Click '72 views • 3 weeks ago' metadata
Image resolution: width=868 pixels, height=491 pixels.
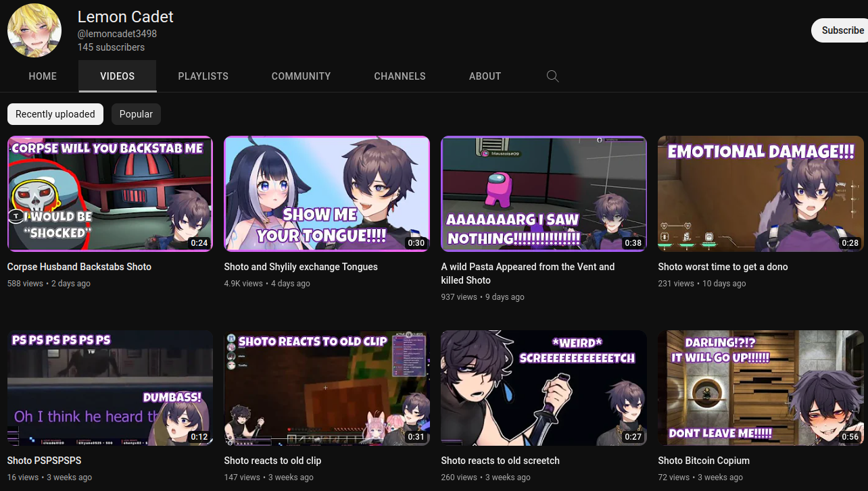700,477
